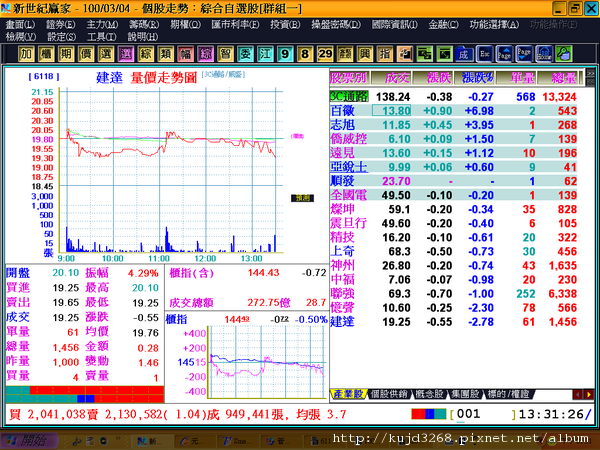Select the 3C通路 index row
The image size is (600, 450).
click(x=453, y=97)
